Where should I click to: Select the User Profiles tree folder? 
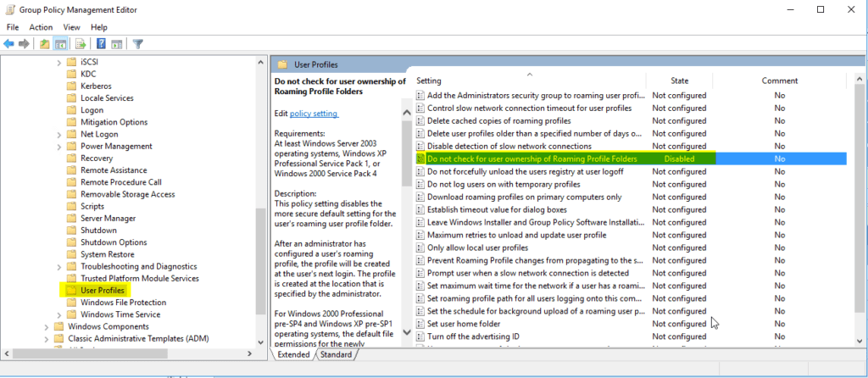pos(103,290)
